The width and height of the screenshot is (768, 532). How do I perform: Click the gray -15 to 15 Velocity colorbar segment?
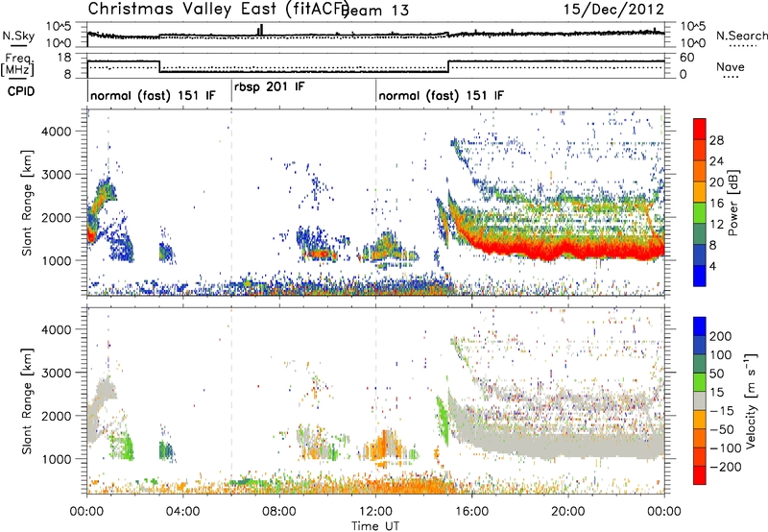coord(700,400)
